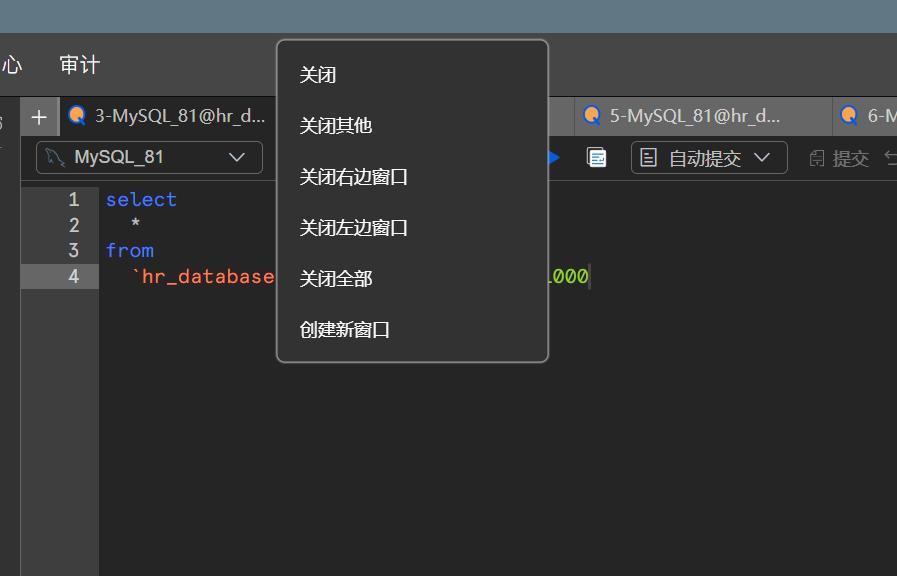Viewport: 897px width, 576px height.
Task: Click the `hr_database table name on line 4
Action: [x=203, y=276]
